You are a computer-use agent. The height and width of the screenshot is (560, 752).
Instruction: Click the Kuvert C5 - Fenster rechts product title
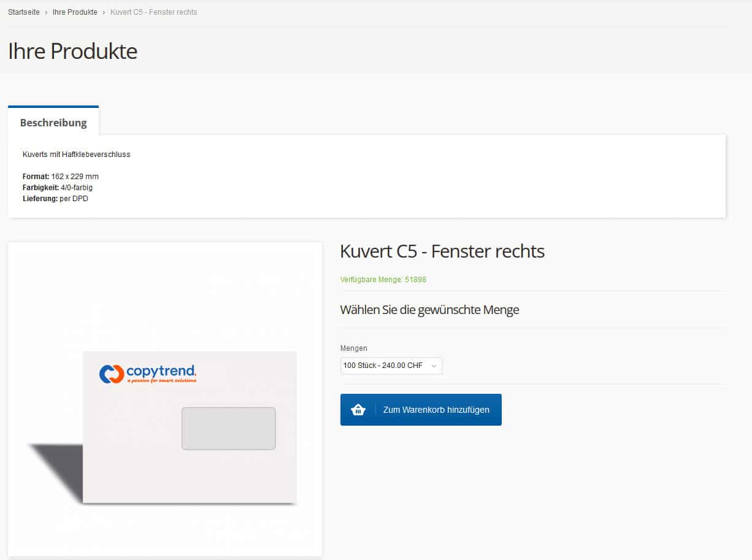click(x=442, y=251)
